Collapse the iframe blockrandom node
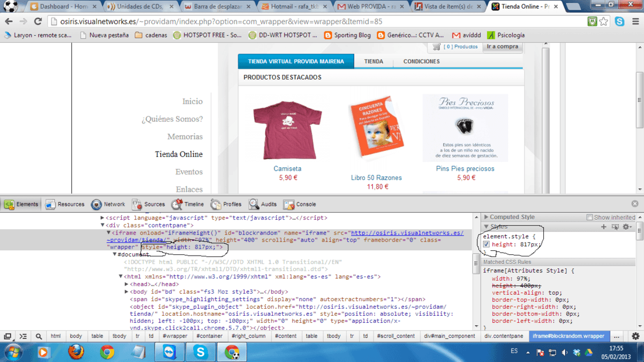The width and height of the screenshot is (644, 362). 108,233
